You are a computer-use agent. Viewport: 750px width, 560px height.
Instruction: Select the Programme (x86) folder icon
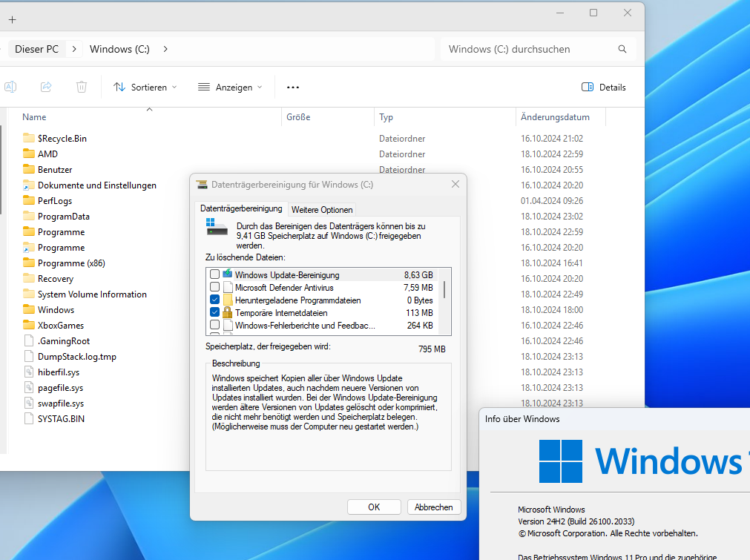(29, 263)
